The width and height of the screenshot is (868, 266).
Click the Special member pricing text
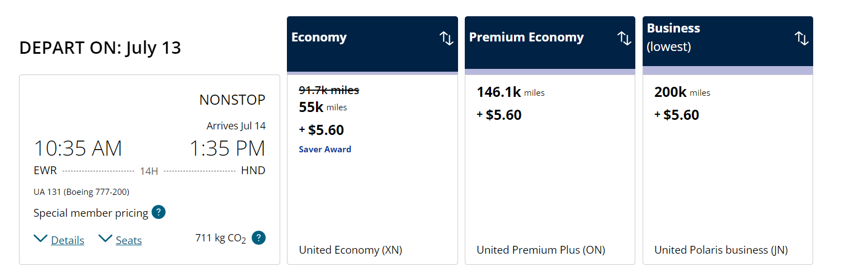(x=91, y=213)
